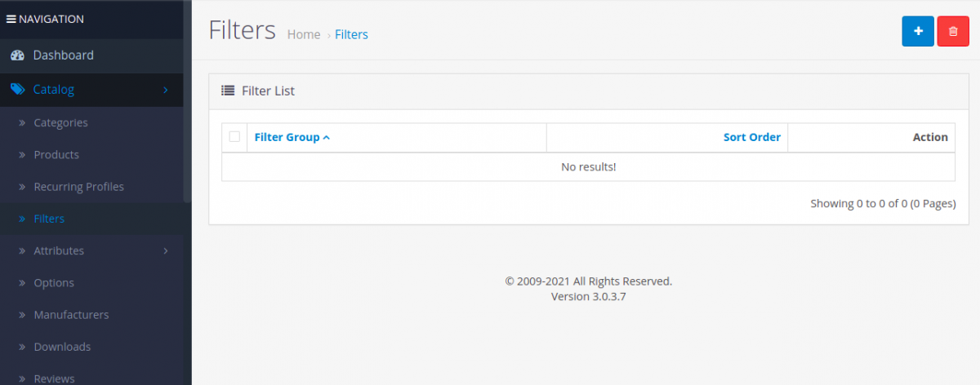Click the hamburger icon beside NAVIGATION
Viewport: 980px width, 385px height.
coord(11,19)
